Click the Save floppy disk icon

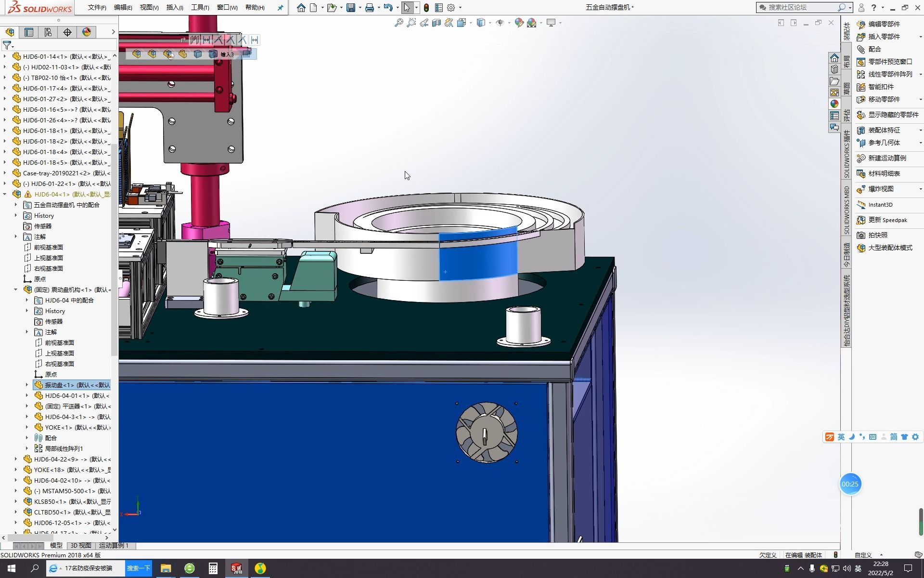click(351, 8)
